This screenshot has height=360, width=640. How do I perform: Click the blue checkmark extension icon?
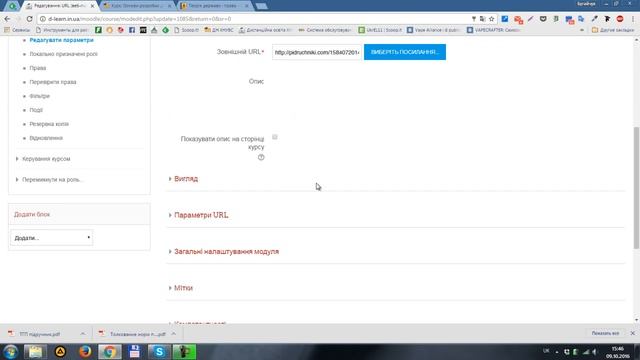tap(505, 19)
